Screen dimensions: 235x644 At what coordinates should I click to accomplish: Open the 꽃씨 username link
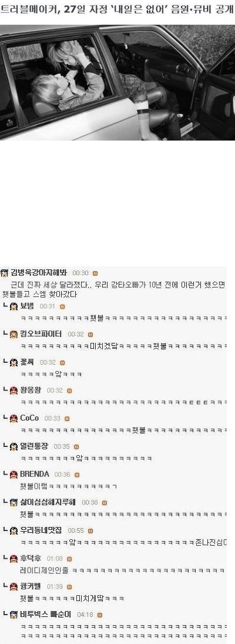[x=27, y=362]
